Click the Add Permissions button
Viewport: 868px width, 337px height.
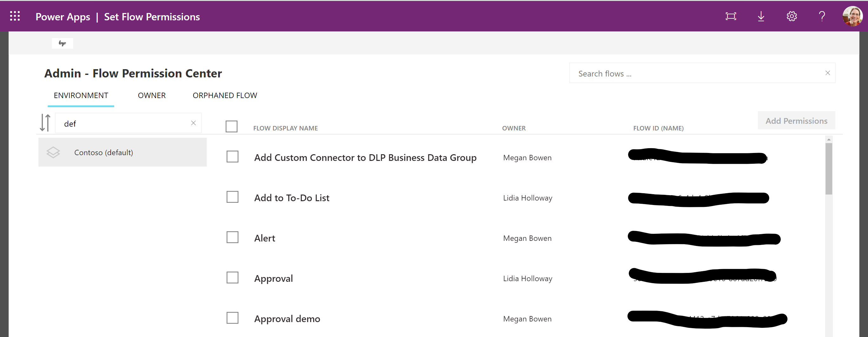point(796,121)
